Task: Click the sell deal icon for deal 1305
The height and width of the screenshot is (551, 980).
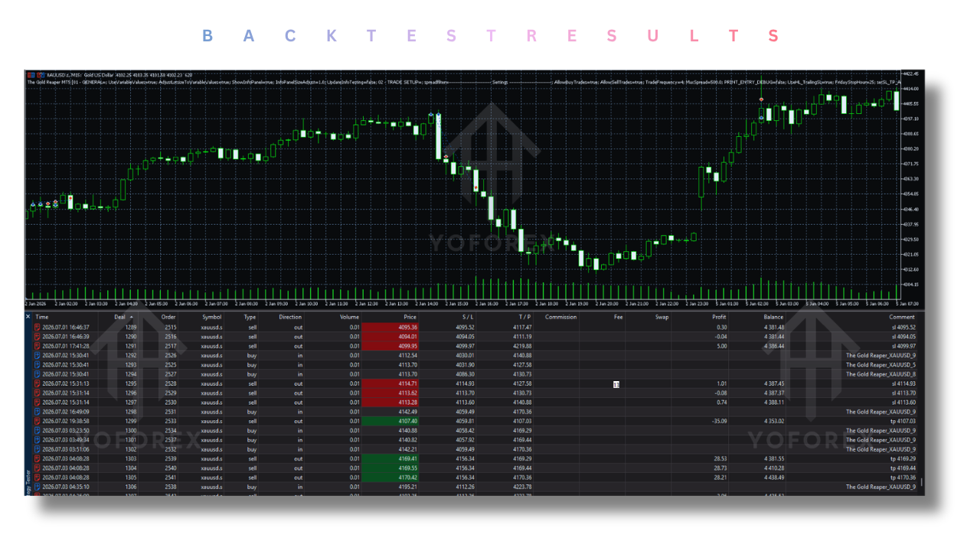Action: (38, 477)
